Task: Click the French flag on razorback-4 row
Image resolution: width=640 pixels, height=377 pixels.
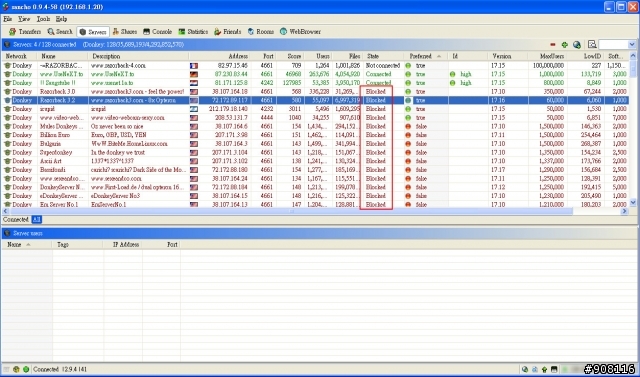Action: (194, 66)
